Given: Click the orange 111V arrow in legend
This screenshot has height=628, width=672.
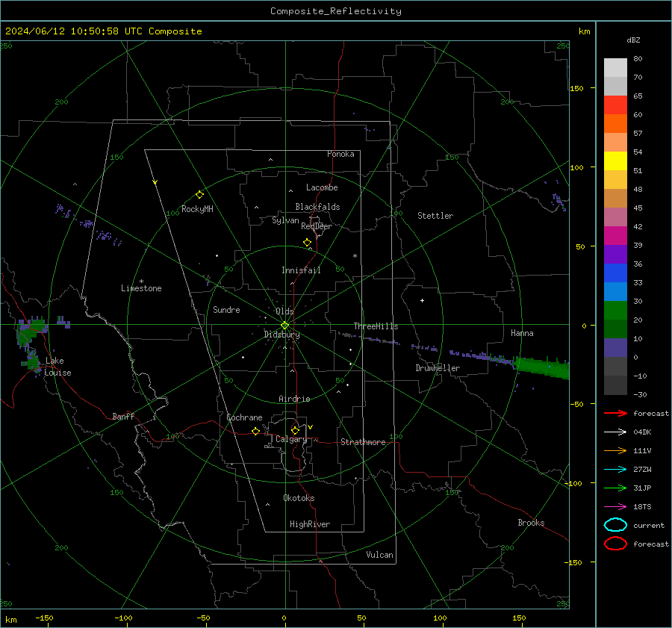Looking at the screenshot, I should [615, 450].
